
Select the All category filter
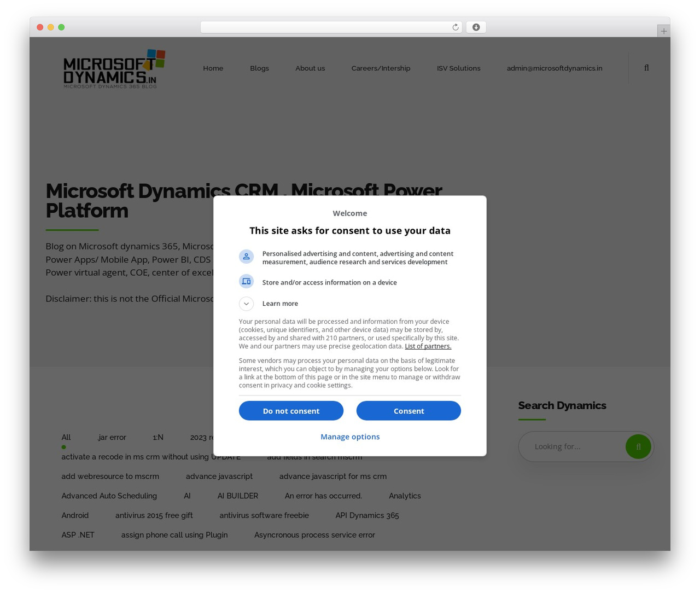pyautogui.click(x=66, y=437)
